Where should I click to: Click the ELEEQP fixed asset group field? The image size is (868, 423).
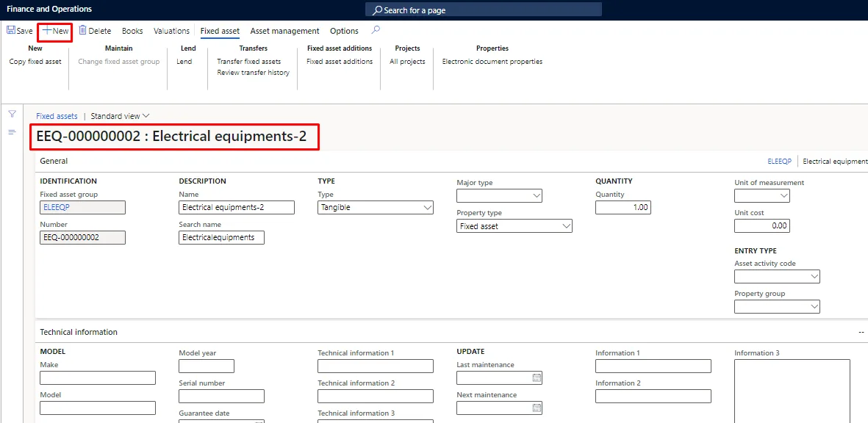[x=82, y=207]
